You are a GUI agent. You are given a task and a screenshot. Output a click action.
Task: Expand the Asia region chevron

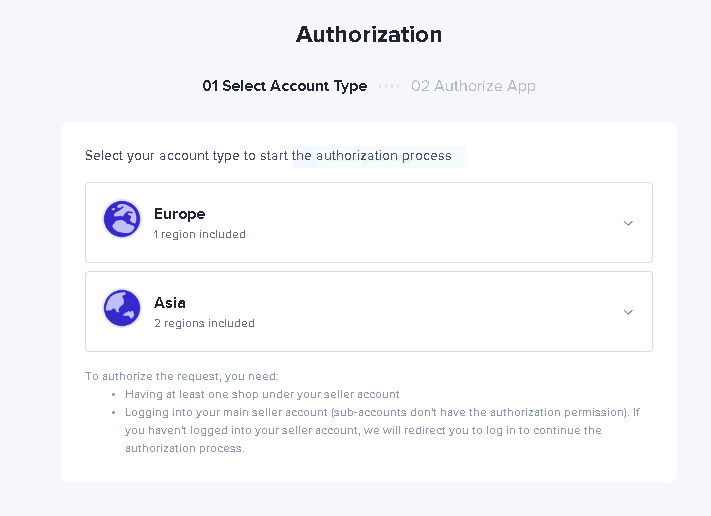(628, 312)
